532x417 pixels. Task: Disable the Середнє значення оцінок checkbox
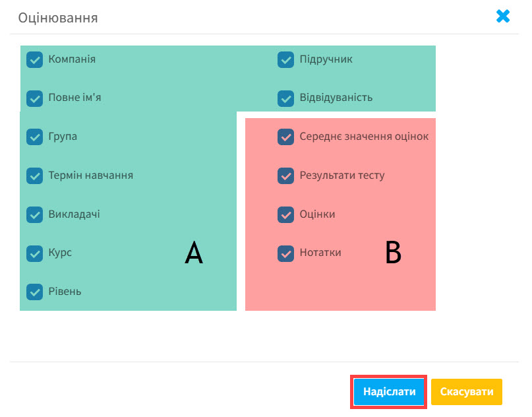tap(285, 137)
